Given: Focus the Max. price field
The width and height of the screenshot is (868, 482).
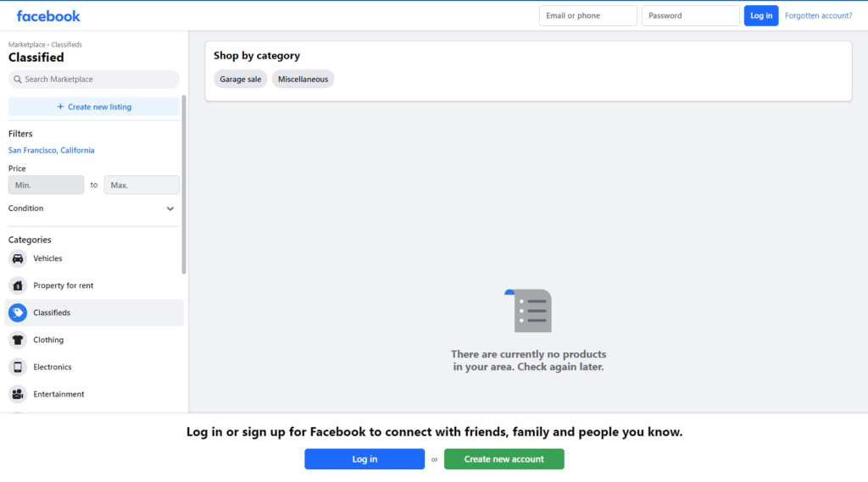Looking at the screenshot, I should pos(142,185).
